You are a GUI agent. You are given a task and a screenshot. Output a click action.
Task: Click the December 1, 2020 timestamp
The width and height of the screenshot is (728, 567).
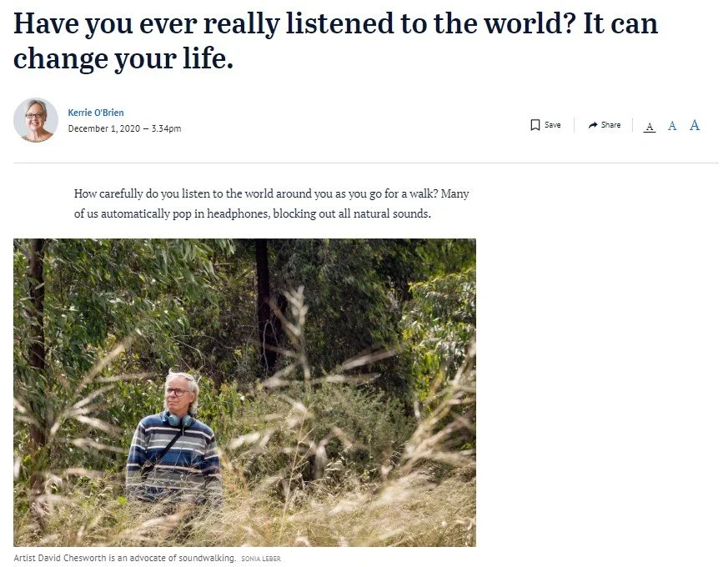tap(124, 128)
